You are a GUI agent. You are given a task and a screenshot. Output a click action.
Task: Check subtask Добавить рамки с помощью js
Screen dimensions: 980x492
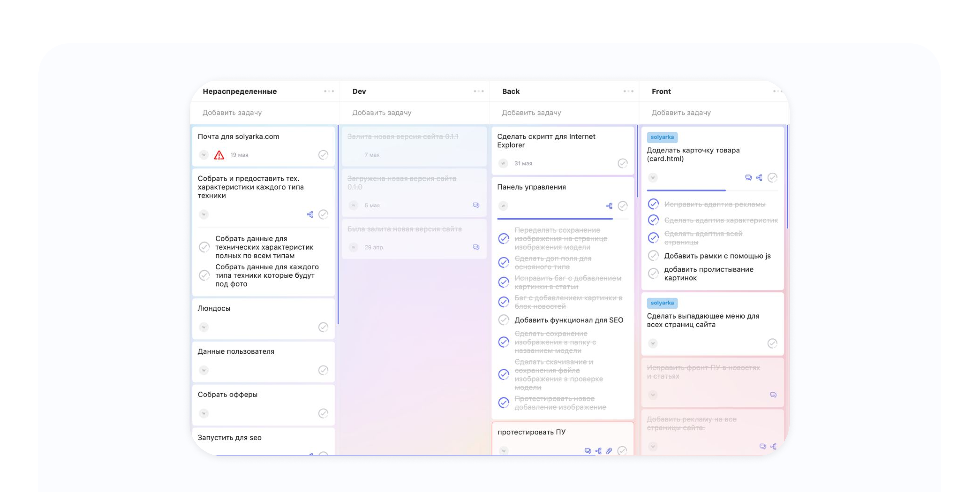pyautogui.click(x=653, y=256)
